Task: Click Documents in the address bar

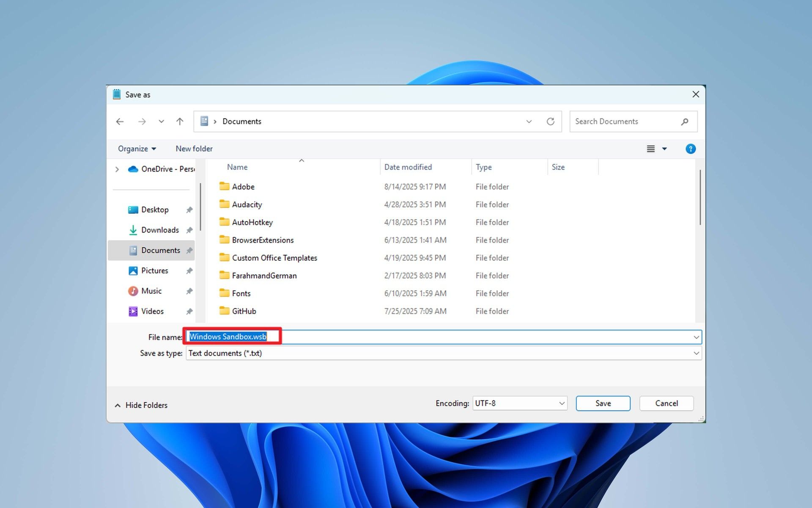Action: 242,121
